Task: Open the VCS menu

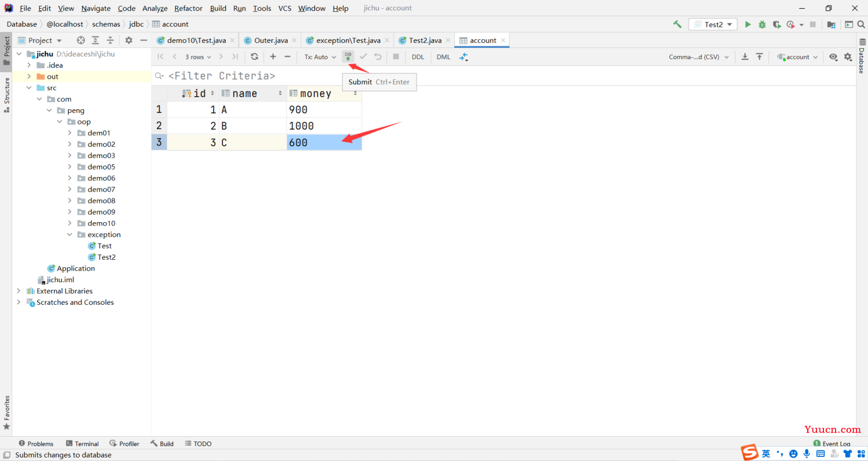Action: click(285, 8)
